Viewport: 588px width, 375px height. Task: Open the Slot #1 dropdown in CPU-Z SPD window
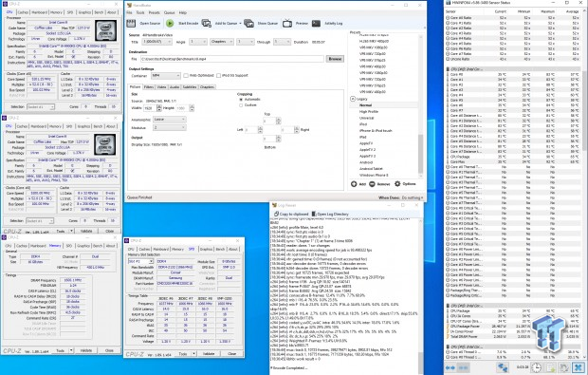click(x=141, y=261)
